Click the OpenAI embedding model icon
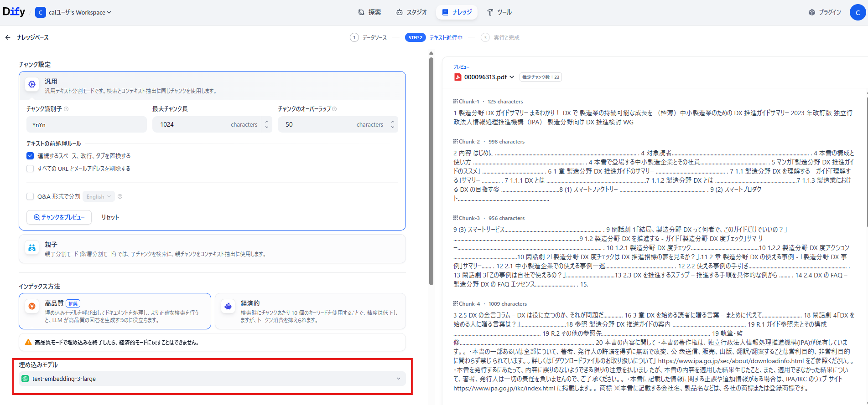The height and width of the screenshot is (405, 868). tap(25, 379)
